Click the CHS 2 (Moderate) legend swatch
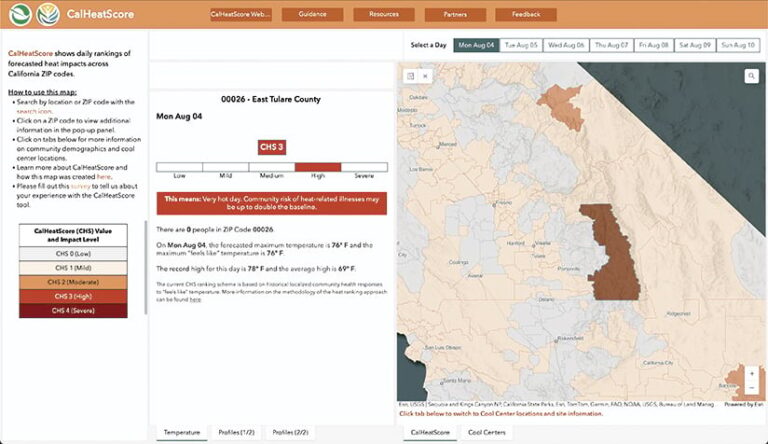Screen dimensions: 768x444 (x=73, y=282)
